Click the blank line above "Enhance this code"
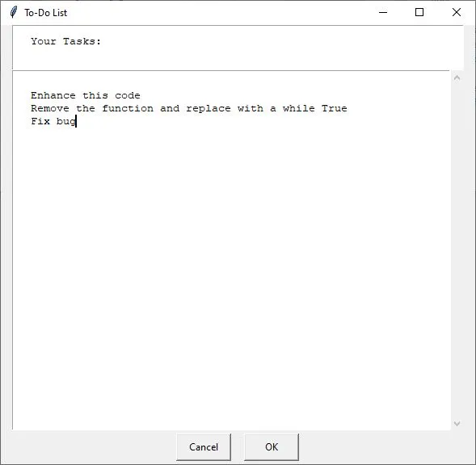Viewport: 476px width, 465px height. 230,82
